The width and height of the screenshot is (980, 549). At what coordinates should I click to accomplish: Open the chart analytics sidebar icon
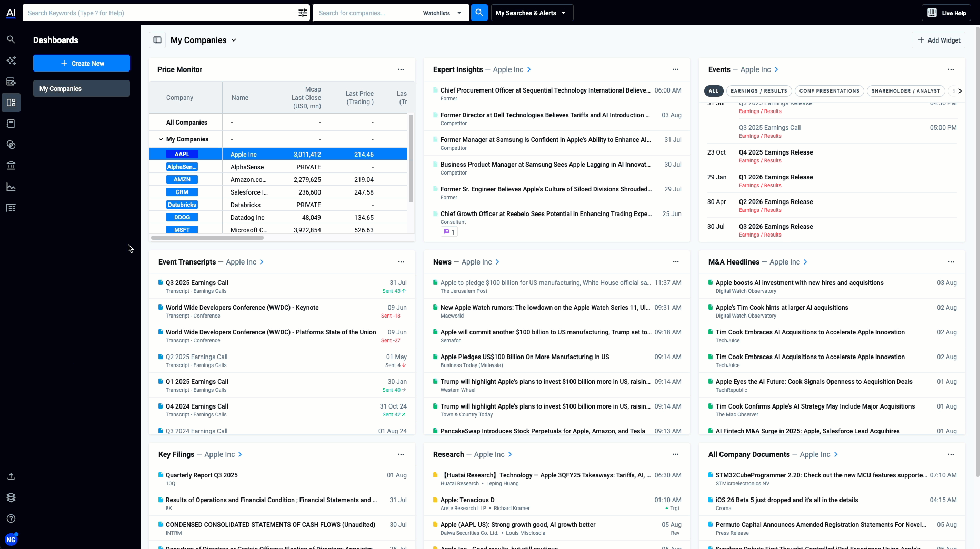(x=11, y=187)
